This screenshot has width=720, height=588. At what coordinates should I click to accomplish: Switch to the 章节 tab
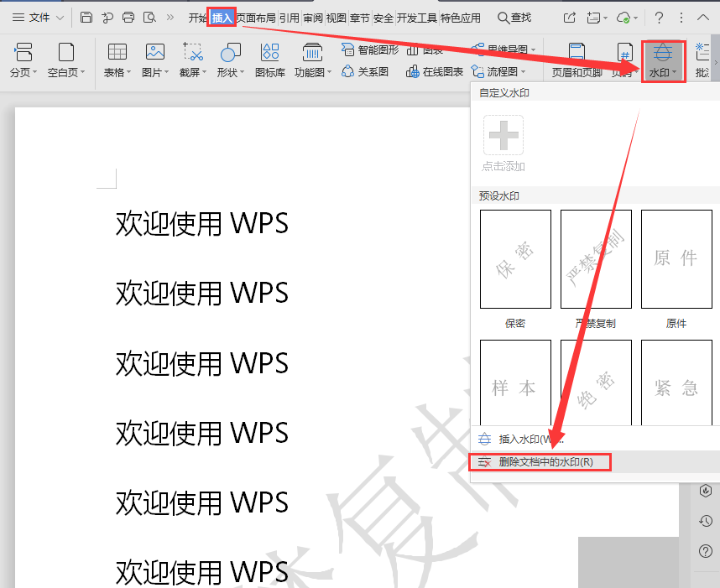click(359, 18)
